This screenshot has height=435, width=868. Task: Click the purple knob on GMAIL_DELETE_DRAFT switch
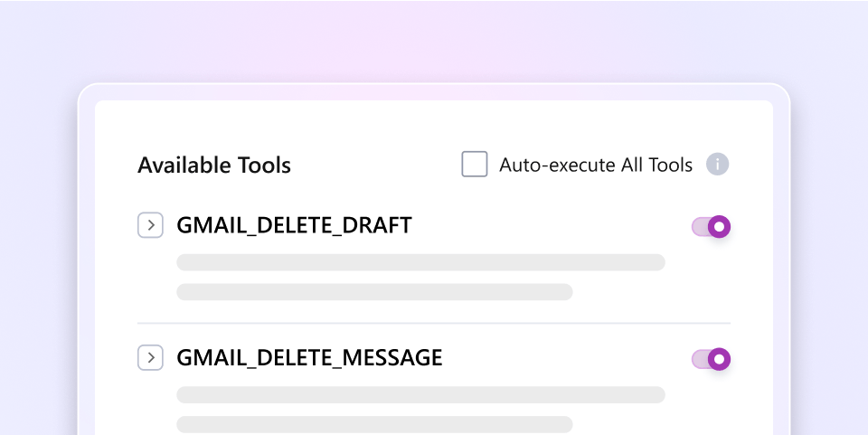[x=719, y=226]
